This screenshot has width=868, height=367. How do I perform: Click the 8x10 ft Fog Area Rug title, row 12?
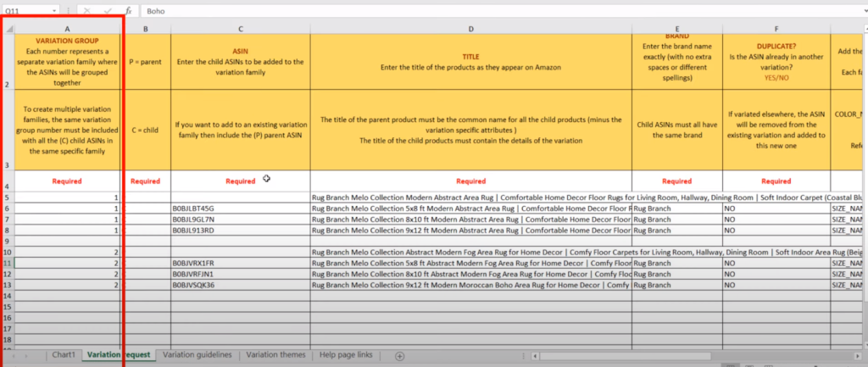tap(471, 274)
